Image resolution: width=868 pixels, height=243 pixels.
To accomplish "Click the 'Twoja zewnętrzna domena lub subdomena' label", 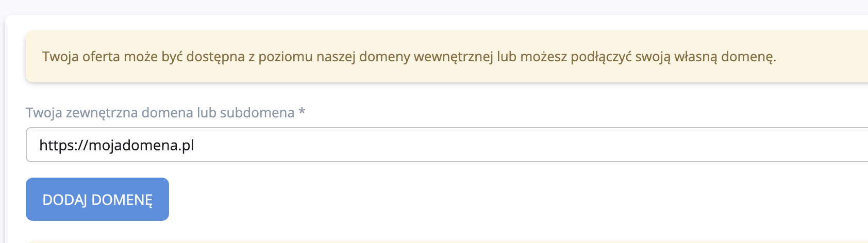I will point(160,112).
